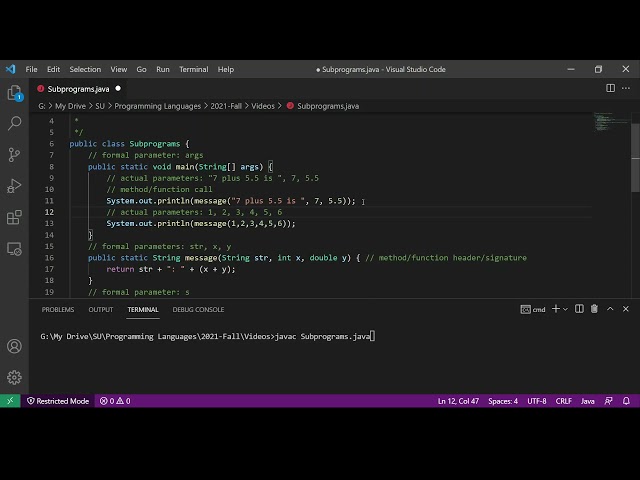The height and width of the screenshot is (480, 640).
Task: Click line number 12 in gutter
Action: click(x=49, y=212)
